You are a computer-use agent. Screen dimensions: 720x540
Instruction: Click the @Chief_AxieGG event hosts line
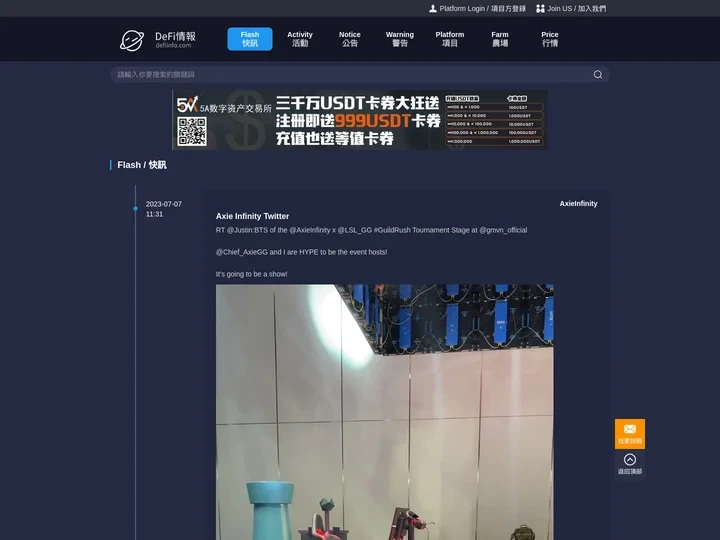[x=301, y=252]
